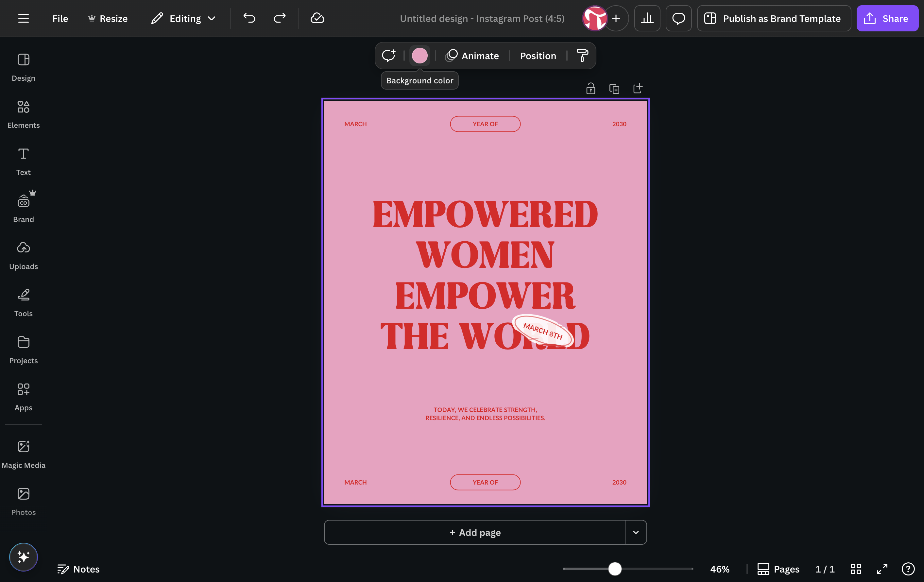Open the Text panel
924x582 pixels.
point(24,162)
